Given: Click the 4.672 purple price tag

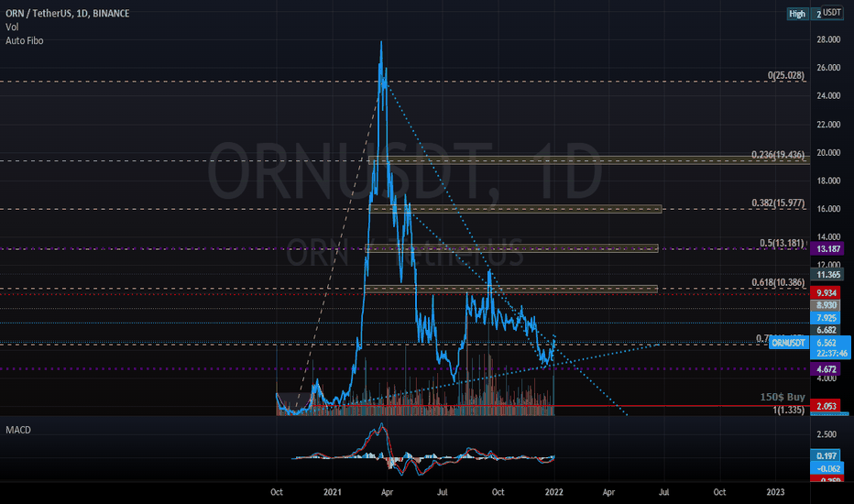Looking at the screenshot, I should 826,369.
